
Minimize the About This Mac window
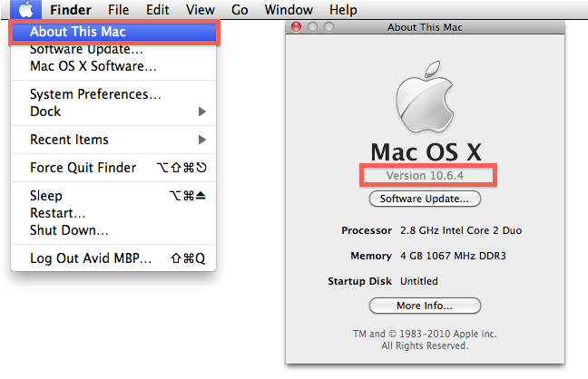312,27
